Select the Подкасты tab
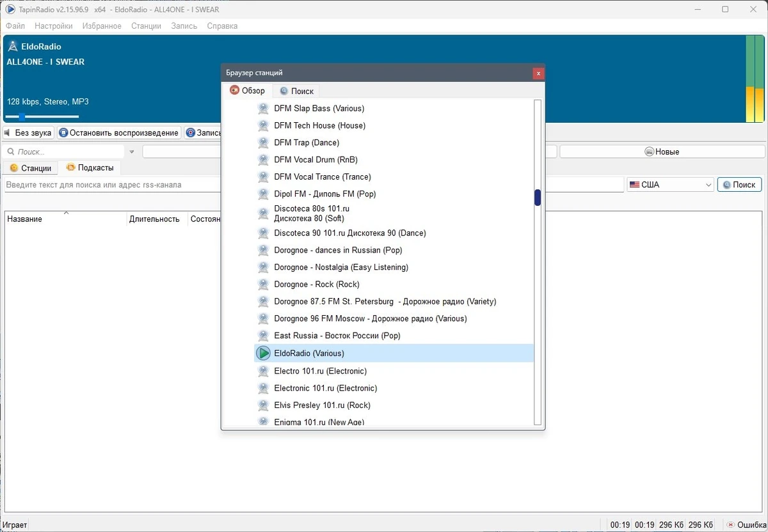This screenshot has width=768, height=532. [90, 168]
